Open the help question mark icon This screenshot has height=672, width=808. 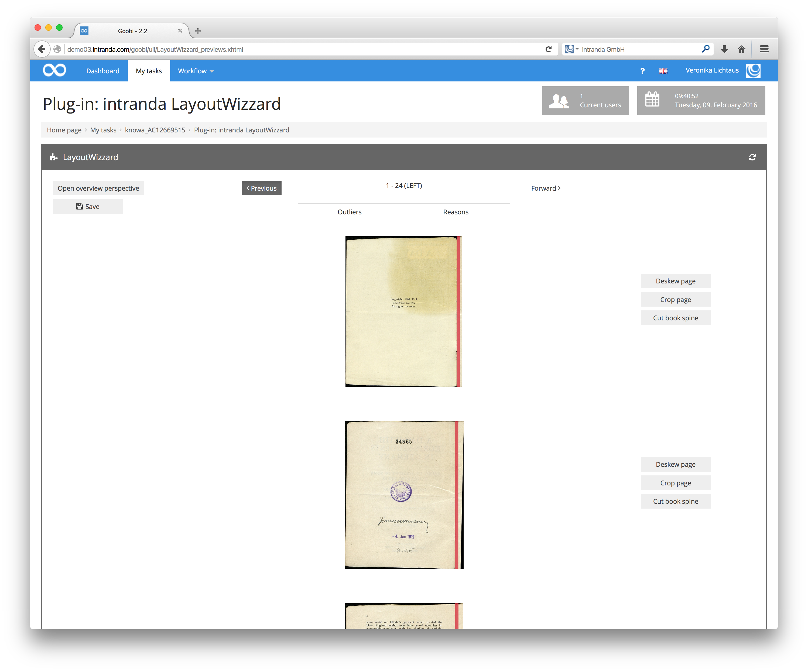(642, 71)
